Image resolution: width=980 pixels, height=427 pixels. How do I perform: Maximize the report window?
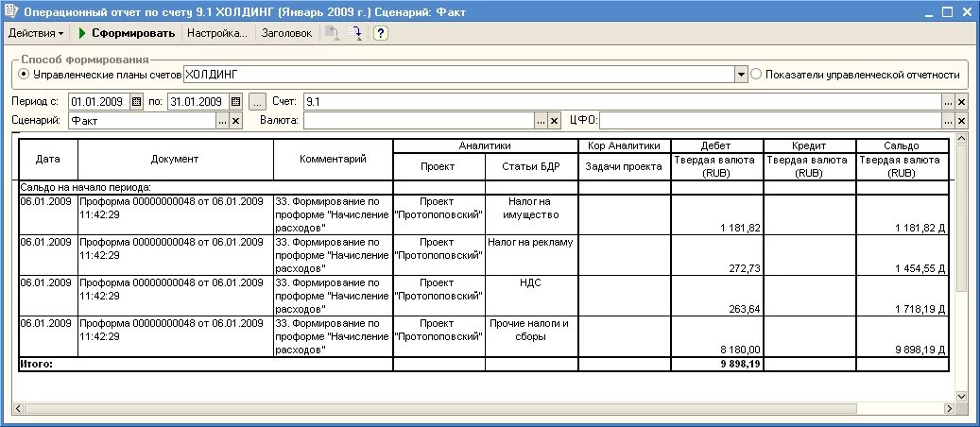946,12
